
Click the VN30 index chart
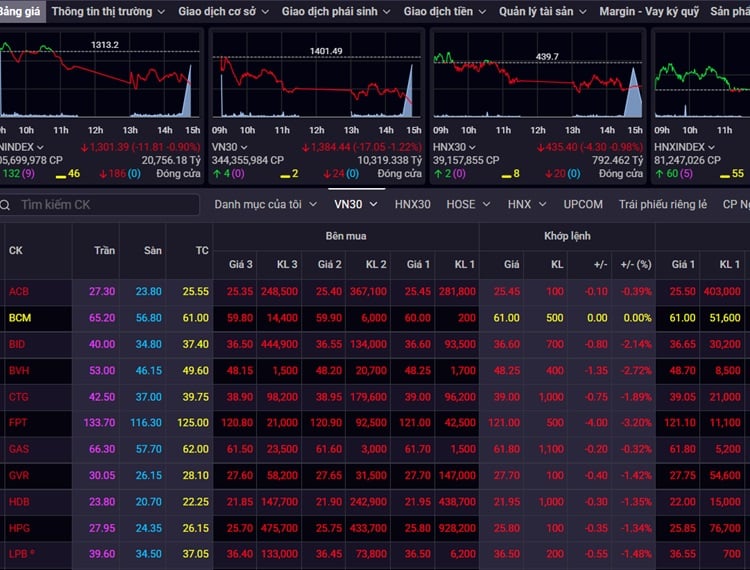[317, 75]
